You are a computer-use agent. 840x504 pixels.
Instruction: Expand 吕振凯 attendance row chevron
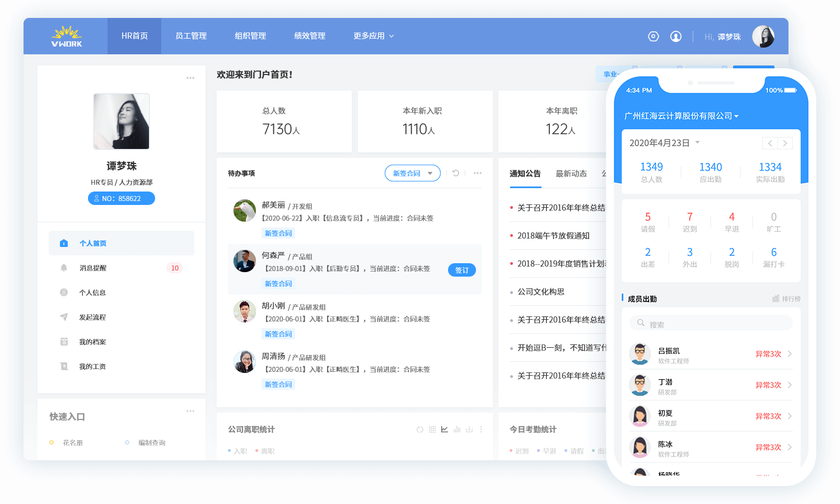pos(790,354)
